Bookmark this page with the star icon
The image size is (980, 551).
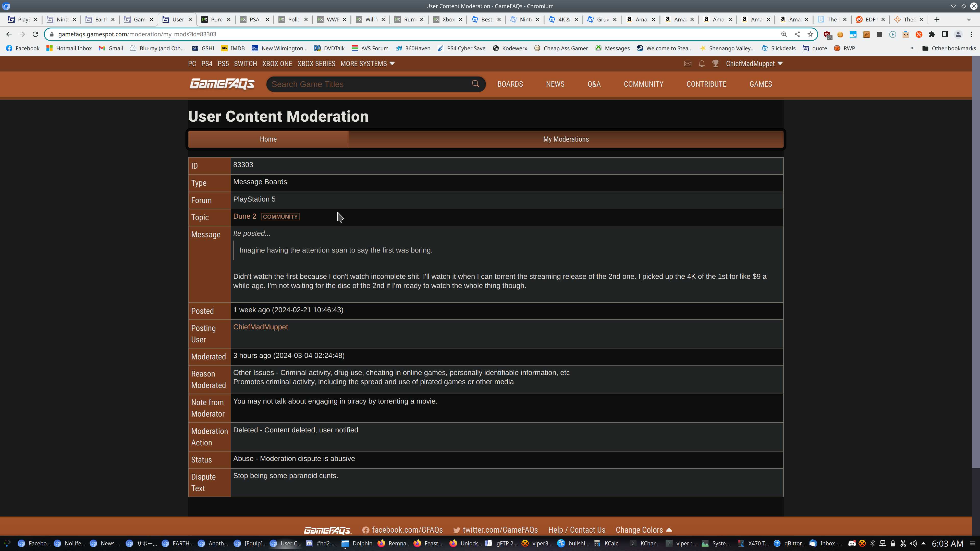810,34
